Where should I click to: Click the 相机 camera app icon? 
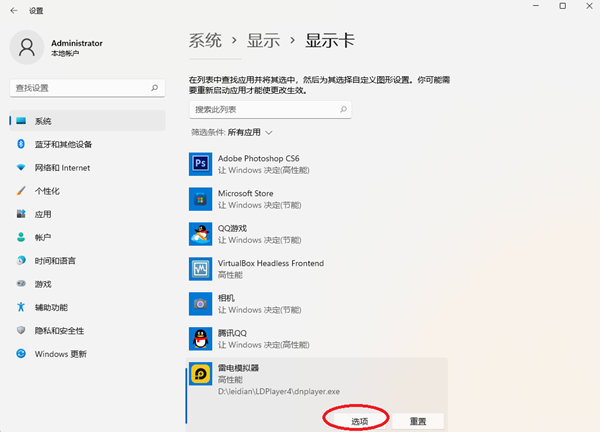coord(201,304)
